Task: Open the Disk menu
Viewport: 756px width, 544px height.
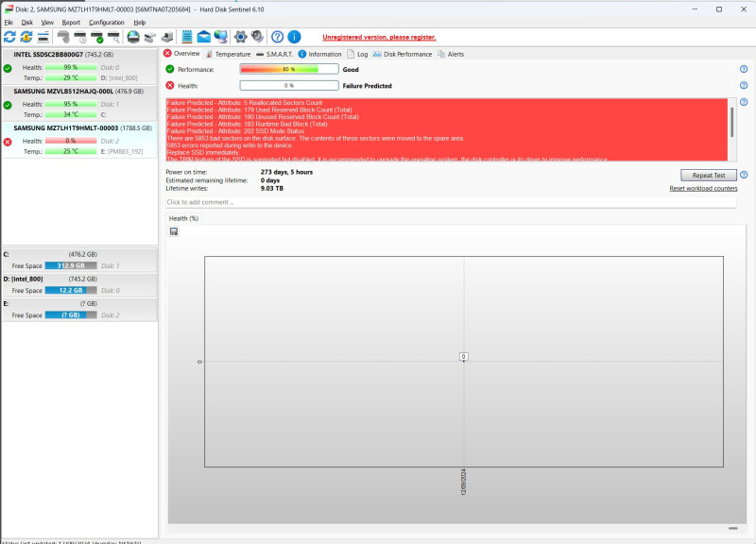Action: point(27,23)
